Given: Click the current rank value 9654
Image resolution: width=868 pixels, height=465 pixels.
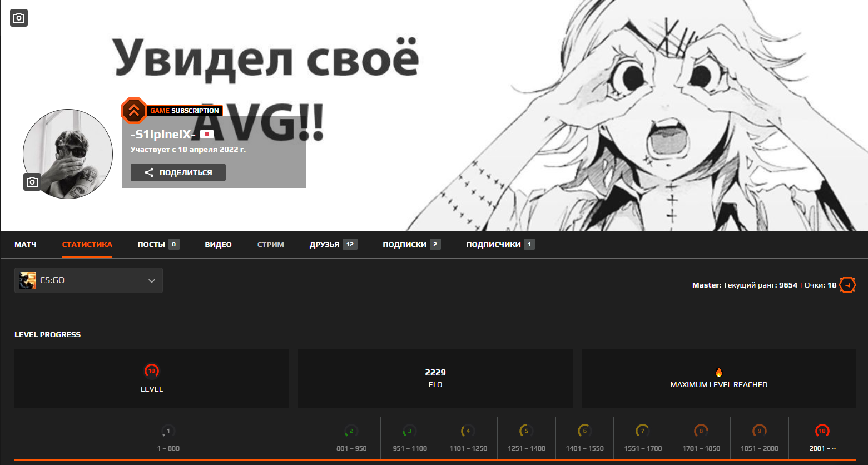Looking at the screenshot, I should (788, 285).
